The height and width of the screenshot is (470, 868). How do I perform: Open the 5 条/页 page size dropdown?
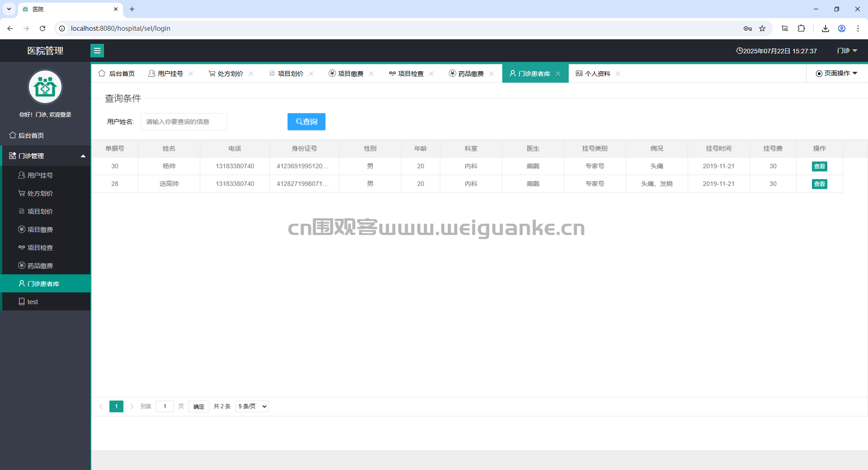pyautogui.click(x=252, y=406)
